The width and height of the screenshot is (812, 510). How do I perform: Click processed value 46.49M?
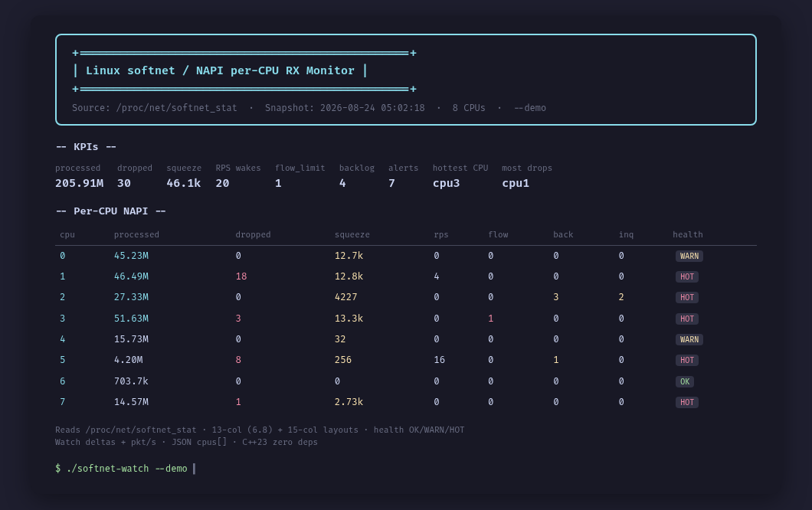pos(131,276)
